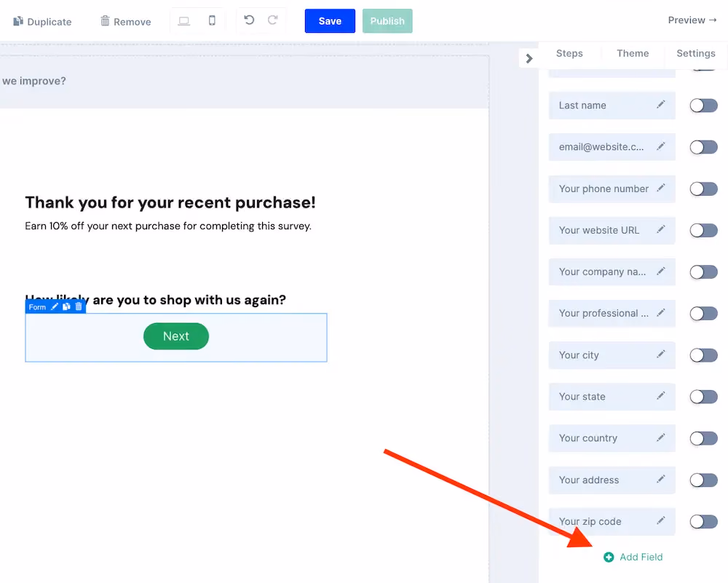Select the 'shop with us again?' question

click(156, 300)
